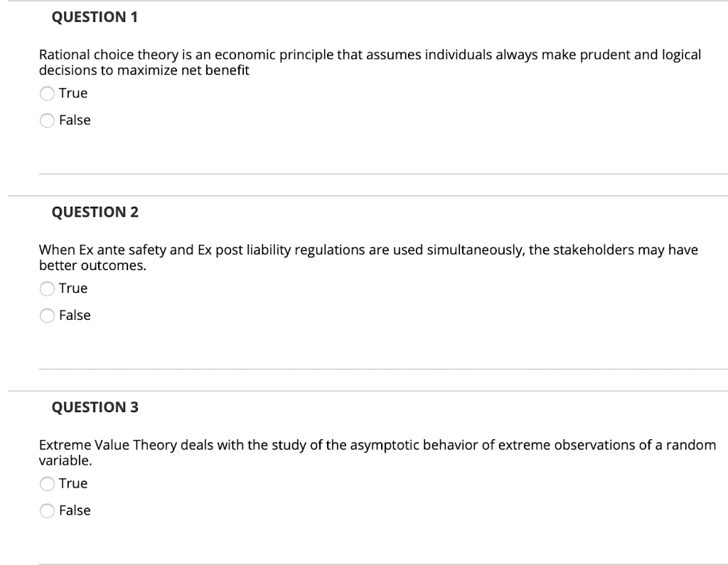Screen dimensions: 728x565
Task: Mark True answer for Extreme Value Theory question
Action: click(47, 483)
